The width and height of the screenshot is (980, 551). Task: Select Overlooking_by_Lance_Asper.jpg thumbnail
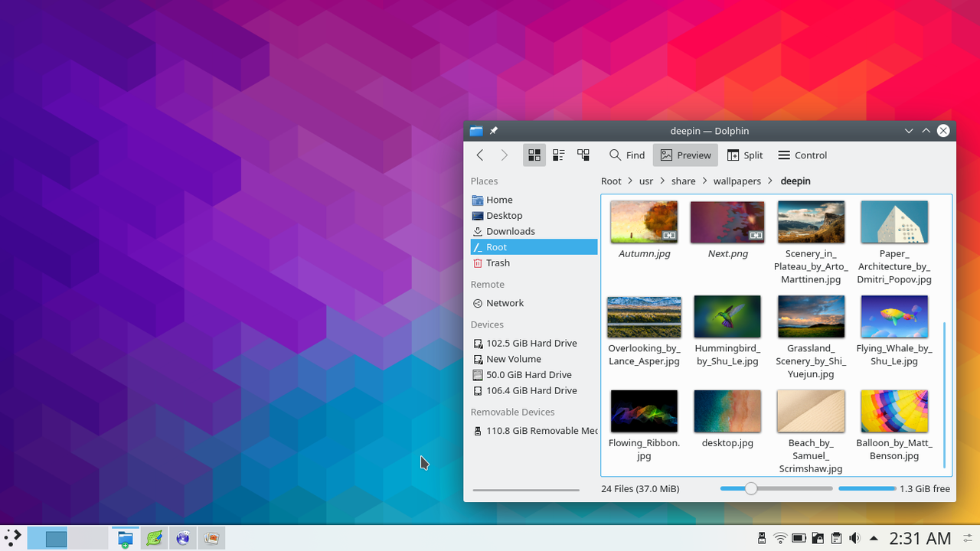pyautogui.click(x=644, y=317)
